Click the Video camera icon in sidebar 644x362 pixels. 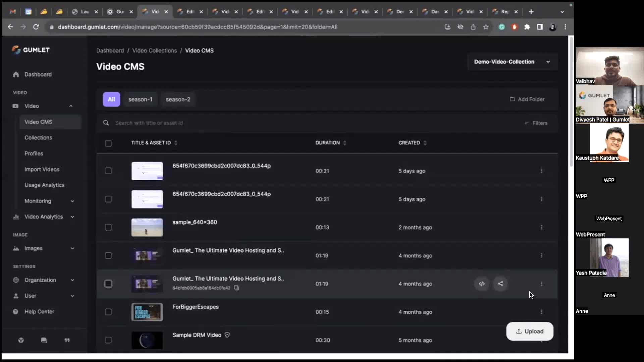point(15,106)
